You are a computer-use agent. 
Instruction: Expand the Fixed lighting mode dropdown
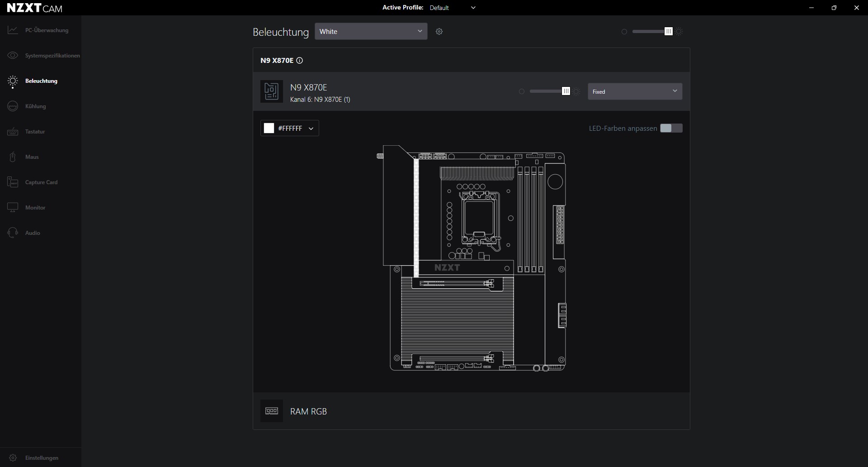click(635, 91)
